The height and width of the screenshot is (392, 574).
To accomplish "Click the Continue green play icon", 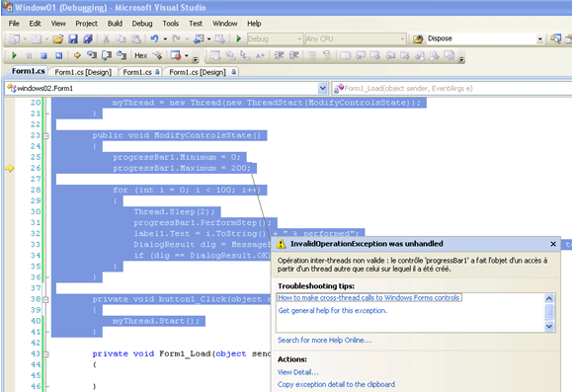I will 14,55.
